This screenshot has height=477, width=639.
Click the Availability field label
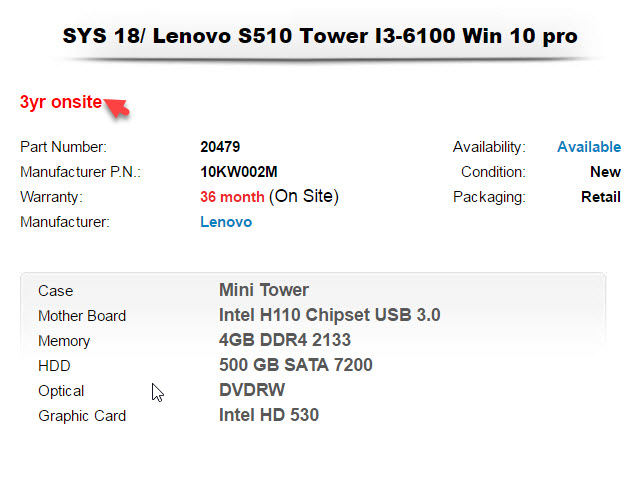(488, 147)
